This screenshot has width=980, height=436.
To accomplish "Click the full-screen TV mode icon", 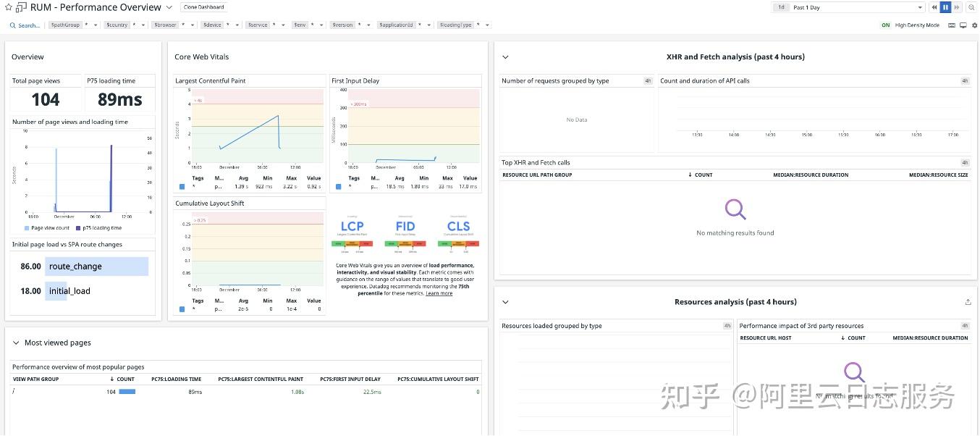I will pos(963,25).
